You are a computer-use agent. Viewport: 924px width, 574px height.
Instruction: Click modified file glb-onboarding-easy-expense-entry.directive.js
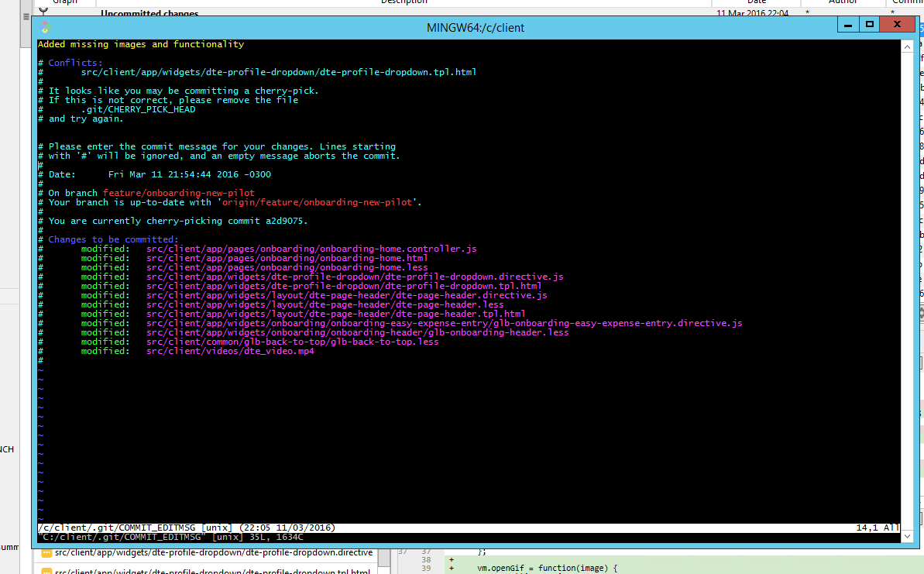tap(445, 323)
